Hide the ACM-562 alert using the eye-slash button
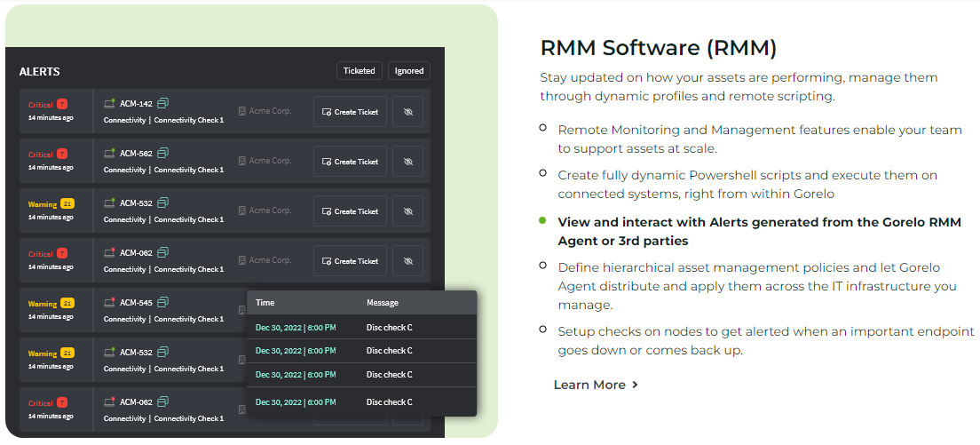980x445 pixels. click(408, 162)
